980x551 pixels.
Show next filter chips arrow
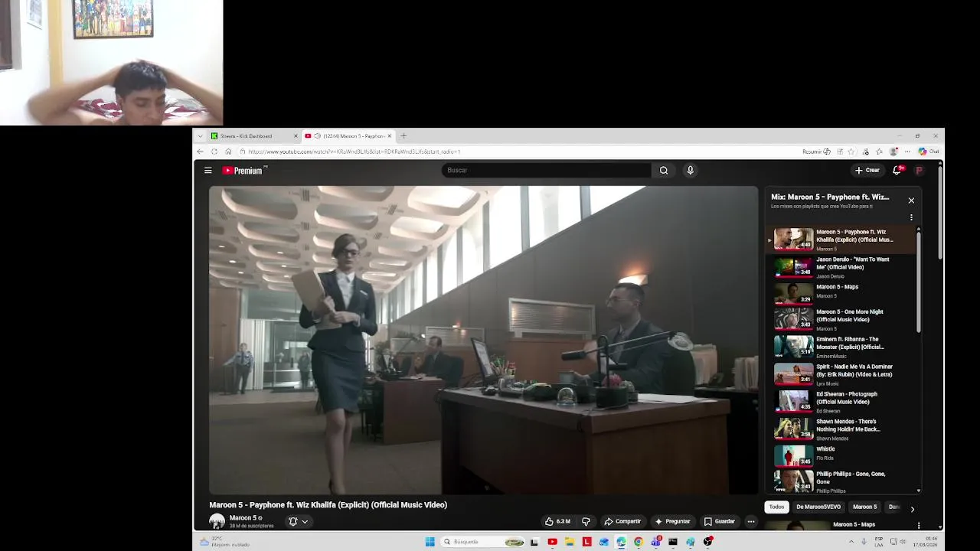click(x=912, y=508)
